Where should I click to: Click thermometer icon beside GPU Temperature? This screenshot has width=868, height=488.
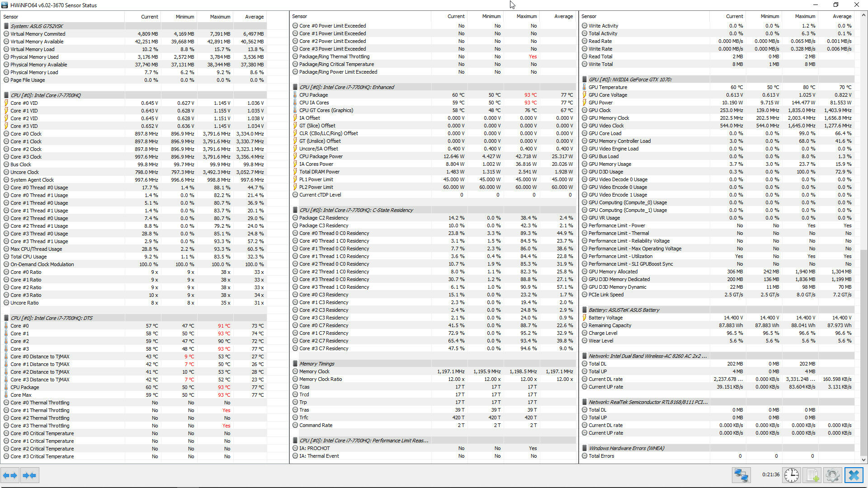click(x=585, y=87)
